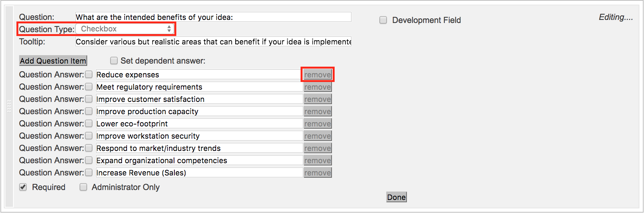Edit the Expand organizational competencies answer field
This screenshot has width=644, height=213.
(199, 161)
